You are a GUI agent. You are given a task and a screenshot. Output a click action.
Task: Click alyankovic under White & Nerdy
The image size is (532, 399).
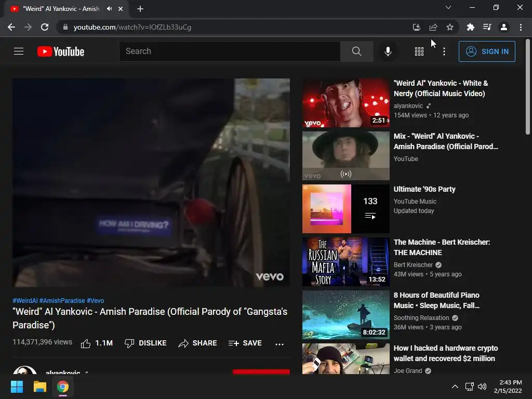tap(408, 106)
